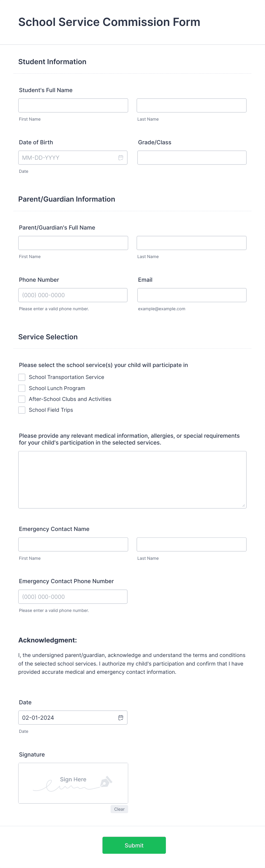This screenshot has height=868, width=265.
Task: Focus the Grade/Class input field
Action: pyautogui.click(x=191, y=157)
